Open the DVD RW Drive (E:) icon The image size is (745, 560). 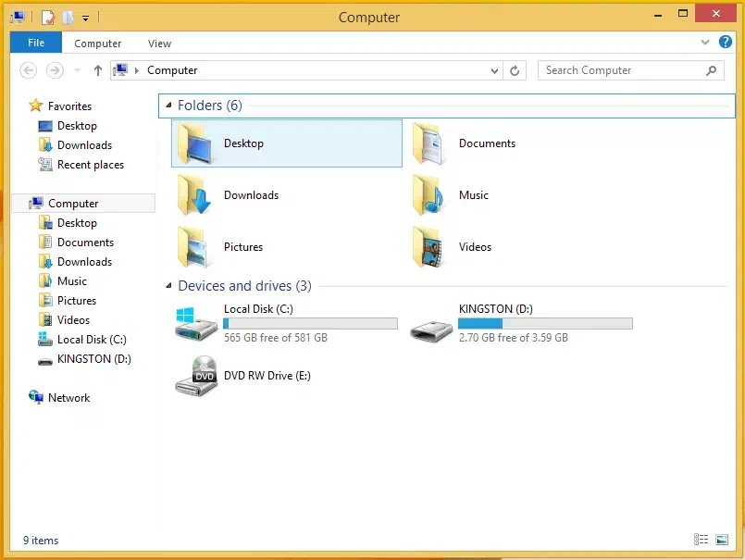(196, 376)
